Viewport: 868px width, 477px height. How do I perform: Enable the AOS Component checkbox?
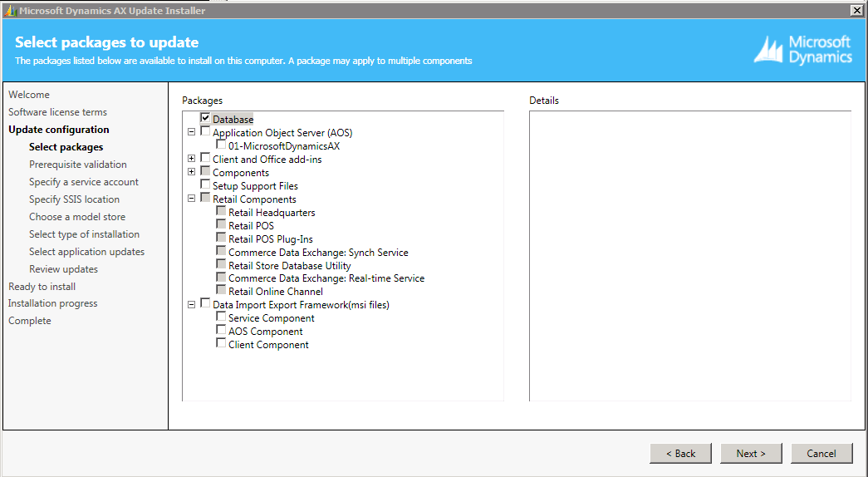pos(221,331)
